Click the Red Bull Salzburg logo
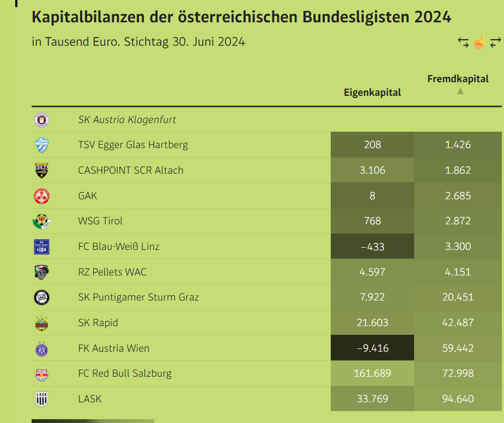The image size is (504, 423). click(42, 374)
